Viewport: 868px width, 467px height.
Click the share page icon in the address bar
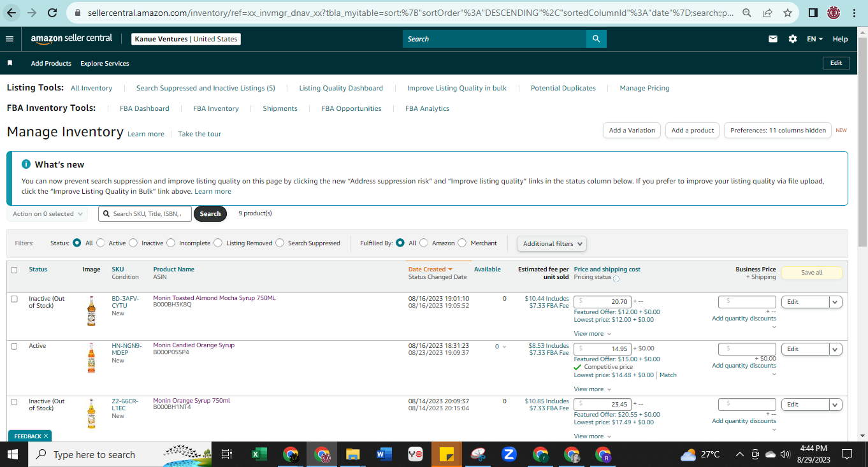click(767, 13)
